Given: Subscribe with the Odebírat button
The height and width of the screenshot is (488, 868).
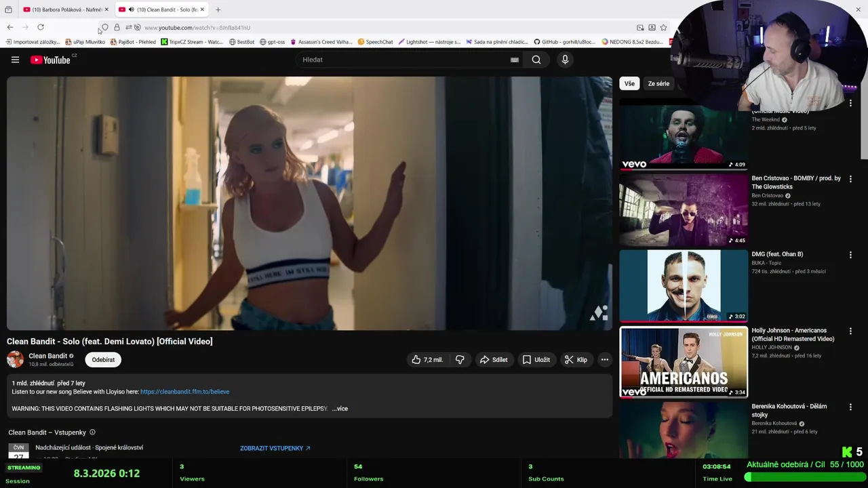Looking at the screenshot, I should tap(103, 360).
